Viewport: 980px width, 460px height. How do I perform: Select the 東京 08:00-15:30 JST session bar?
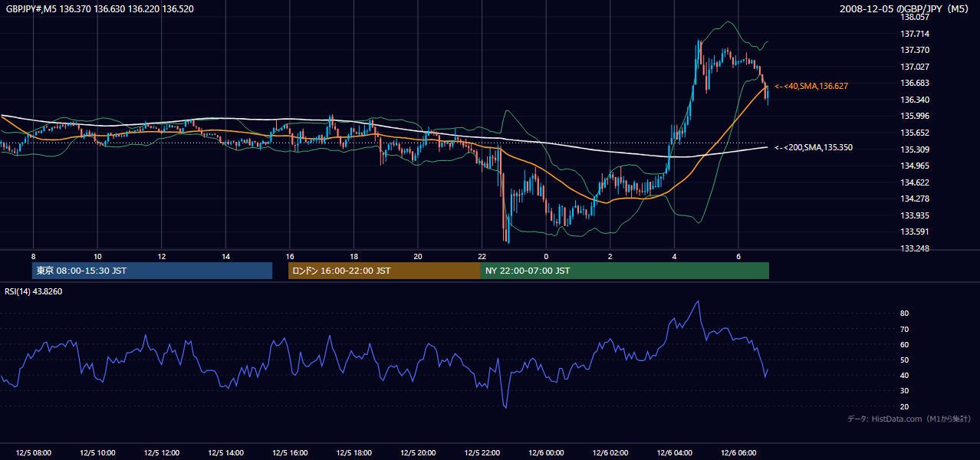point(152,271)
